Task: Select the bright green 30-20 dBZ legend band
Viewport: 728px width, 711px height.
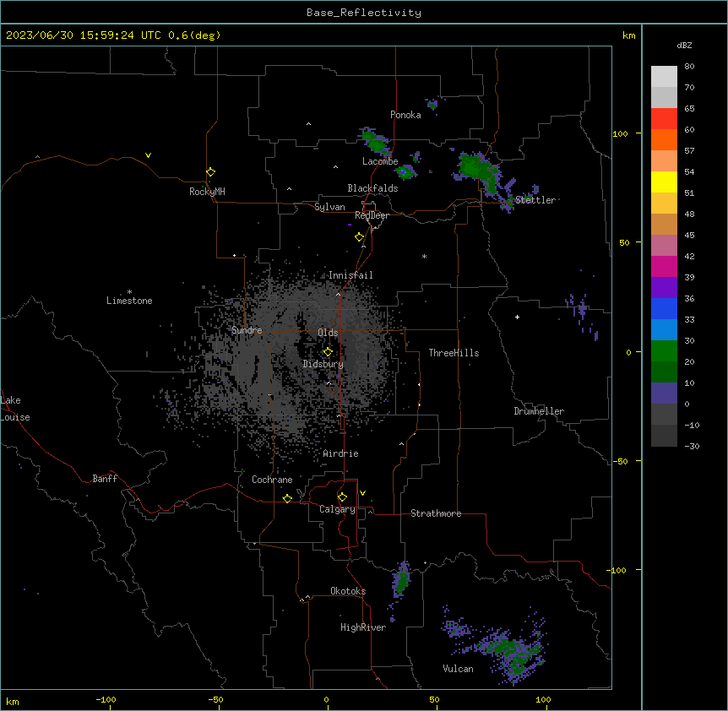Action: (x=664, y=351)
